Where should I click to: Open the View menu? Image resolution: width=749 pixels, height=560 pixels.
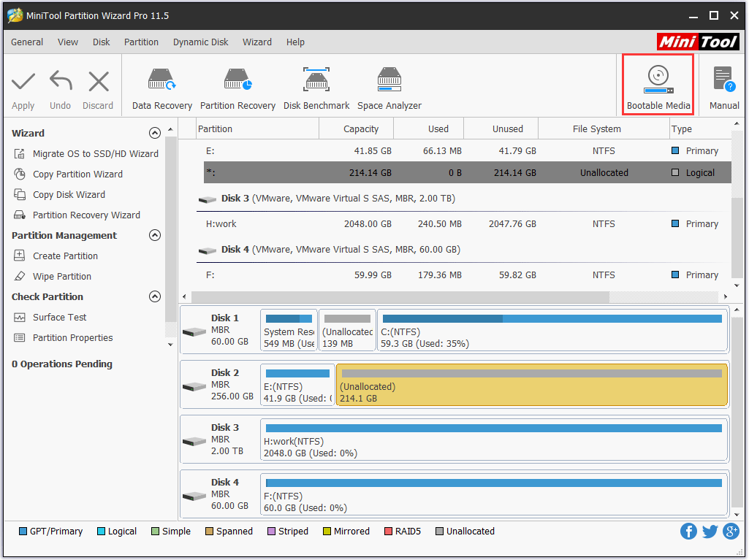(x=68, y=42)
